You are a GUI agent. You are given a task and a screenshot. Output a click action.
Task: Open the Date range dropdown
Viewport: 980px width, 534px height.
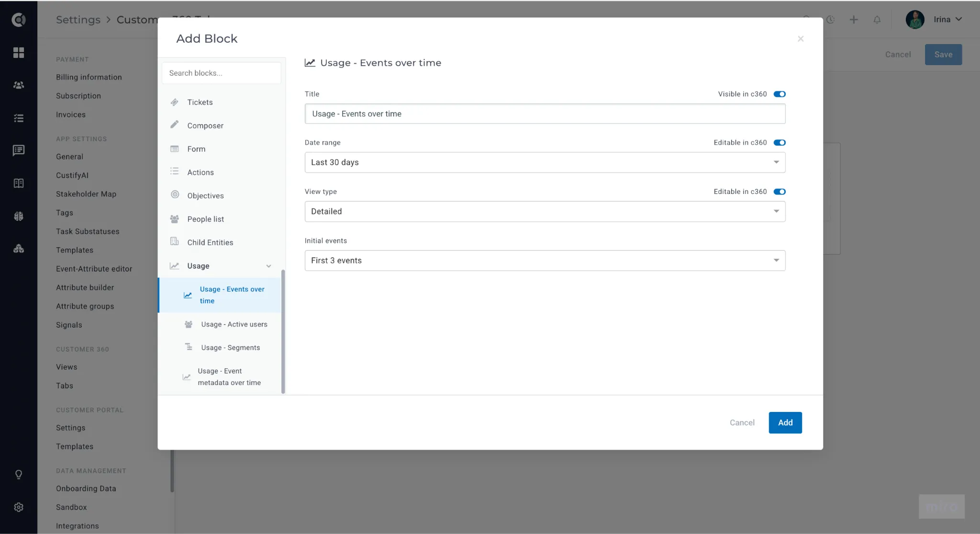pos(545,162)
